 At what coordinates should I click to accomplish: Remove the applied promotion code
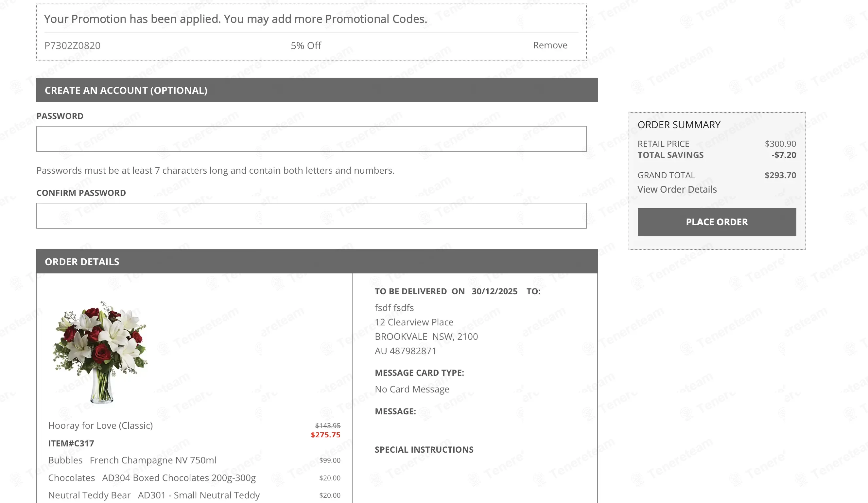click(550, 45)
